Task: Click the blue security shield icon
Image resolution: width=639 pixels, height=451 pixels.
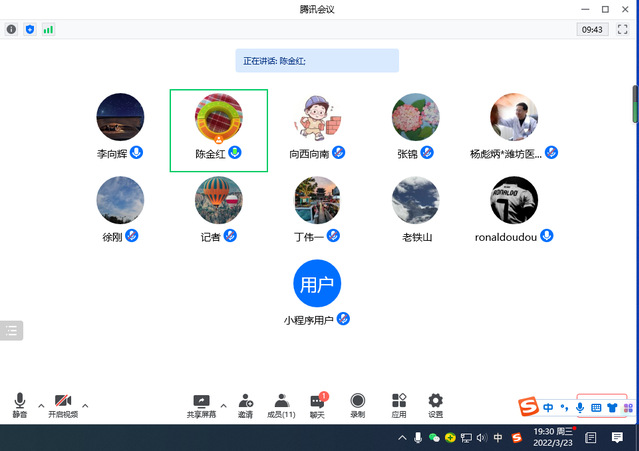Action: click(29, 30)
